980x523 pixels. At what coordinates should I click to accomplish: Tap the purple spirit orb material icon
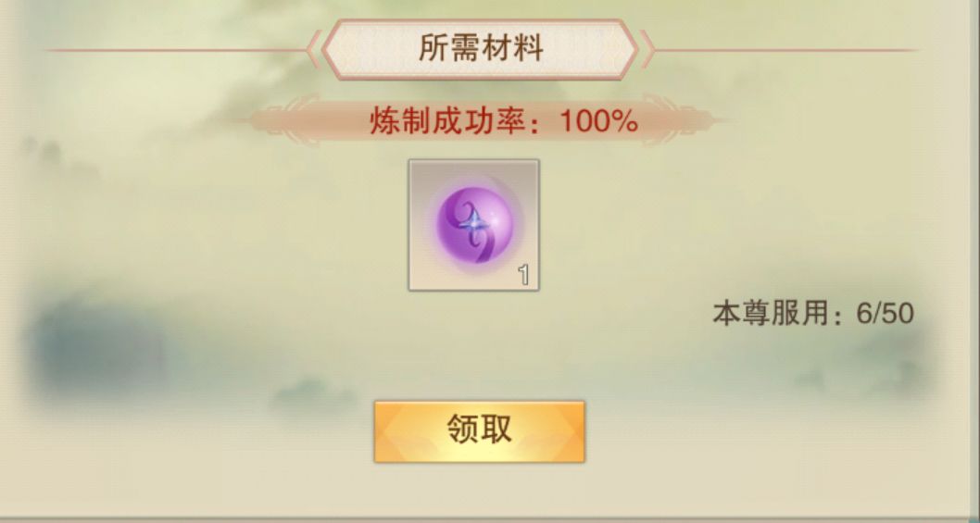474,225
